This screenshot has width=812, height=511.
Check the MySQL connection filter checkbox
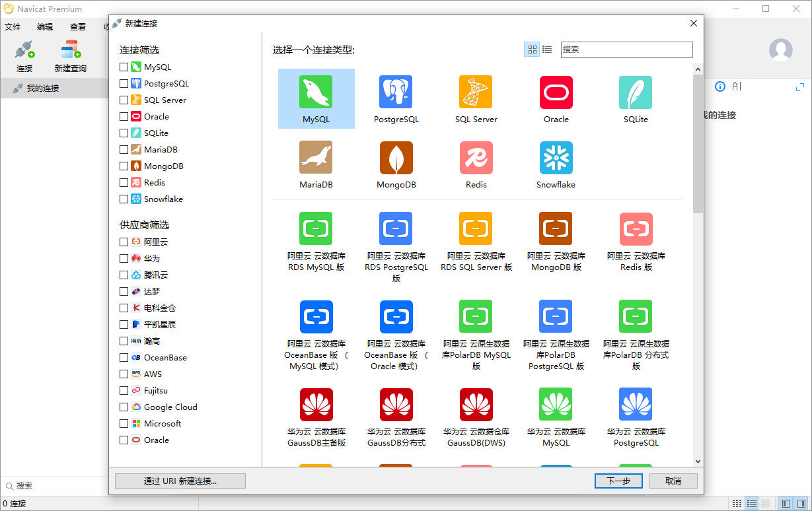pyautogui.click(x=122, y=67)
